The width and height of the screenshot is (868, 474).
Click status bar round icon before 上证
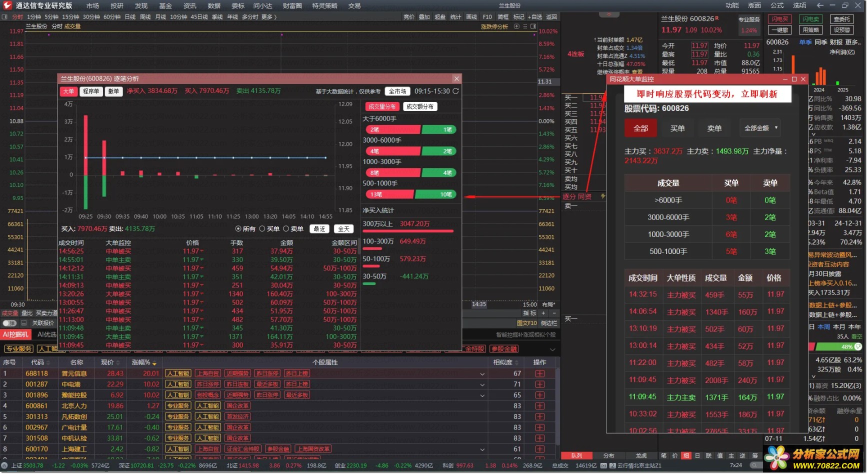coord(4,465)
